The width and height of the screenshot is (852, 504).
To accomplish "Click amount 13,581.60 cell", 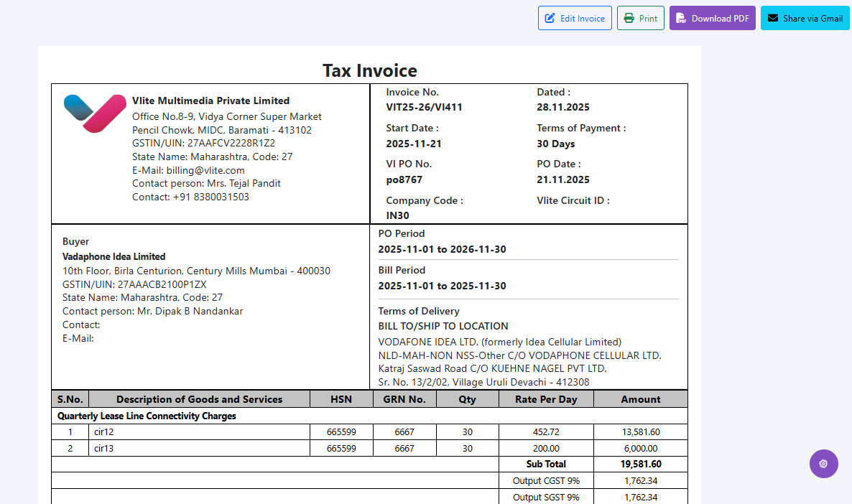I will [641, 432].
